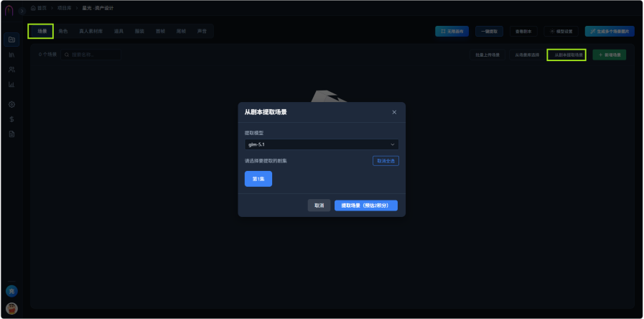This screenshot has width=644, height=319.
Task: Click the 取消 button in dialog
Action: (x=319, y=205)
